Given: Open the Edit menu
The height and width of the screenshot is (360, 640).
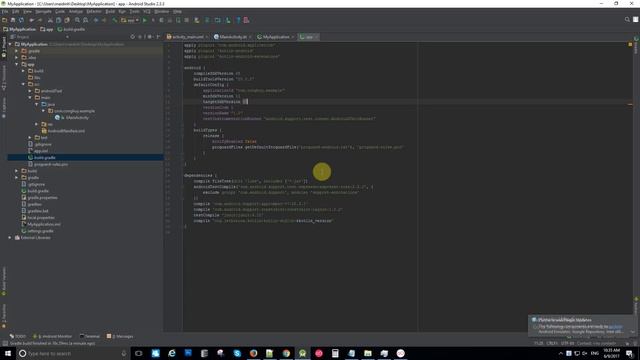Looking at the screenshot, I should click(x=16, y=11).
